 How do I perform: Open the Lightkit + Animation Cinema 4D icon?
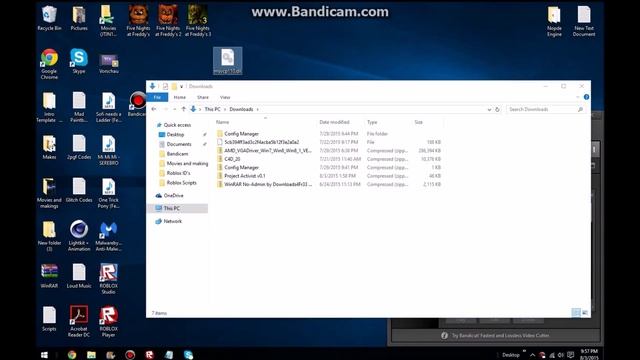(x=79, y=236)
